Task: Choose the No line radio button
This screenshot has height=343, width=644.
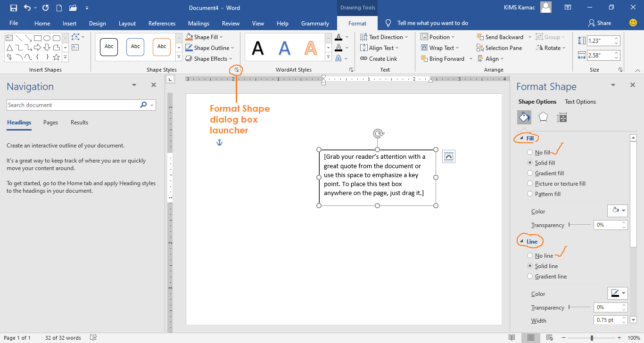Action: [x=530, y=256]
